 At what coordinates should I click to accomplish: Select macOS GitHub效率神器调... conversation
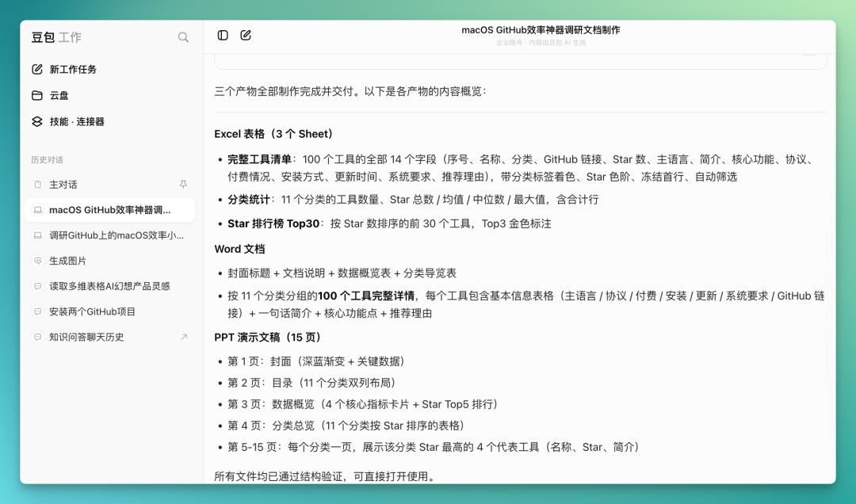coord(109,210)
